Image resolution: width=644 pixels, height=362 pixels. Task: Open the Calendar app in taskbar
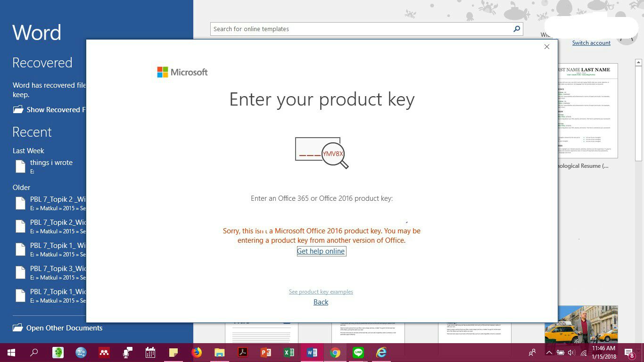(x=150, y=353)
